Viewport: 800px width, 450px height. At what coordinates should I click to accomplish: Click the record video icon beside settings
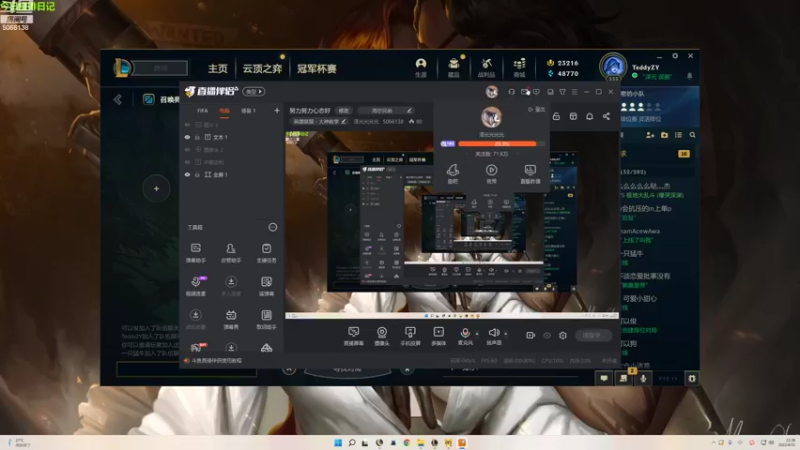[531, 335]
